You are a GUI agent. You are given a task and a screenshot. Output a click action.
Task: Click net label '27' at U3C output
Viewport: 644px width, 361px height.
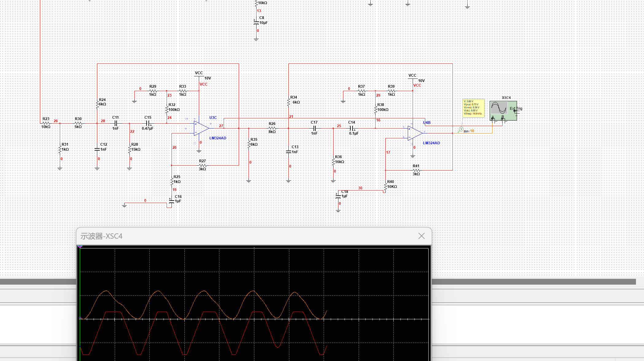click(221, 126)
